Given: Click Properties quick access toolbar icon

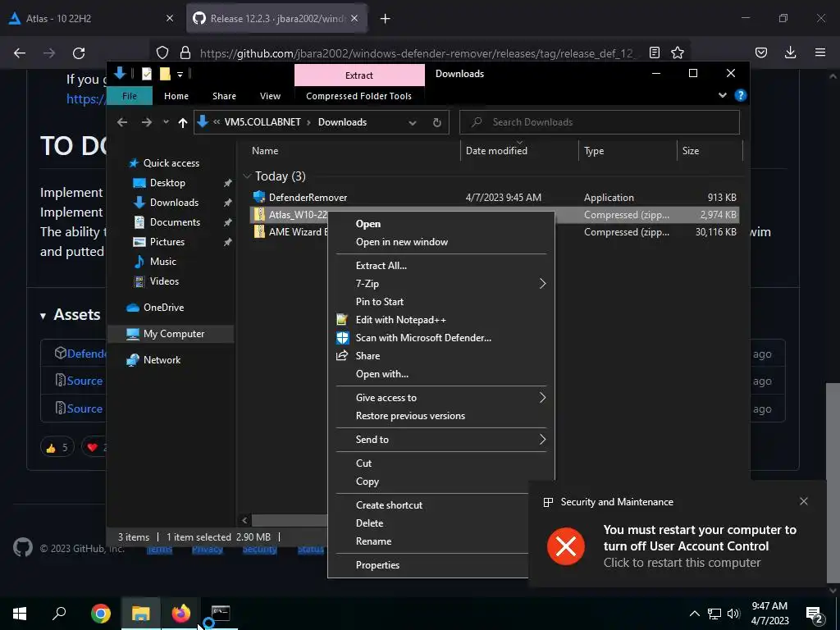Looking at the screenshot, I should tap(146, 74).
